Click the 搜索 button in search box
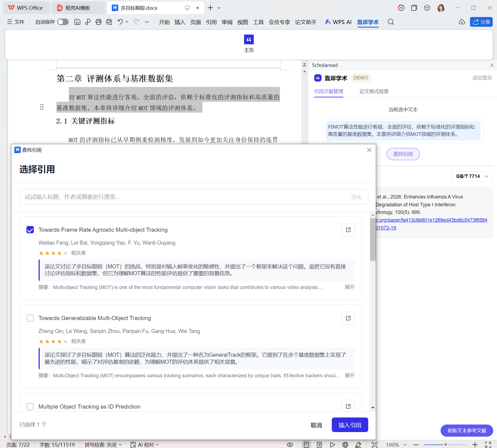 coord(356,197)
